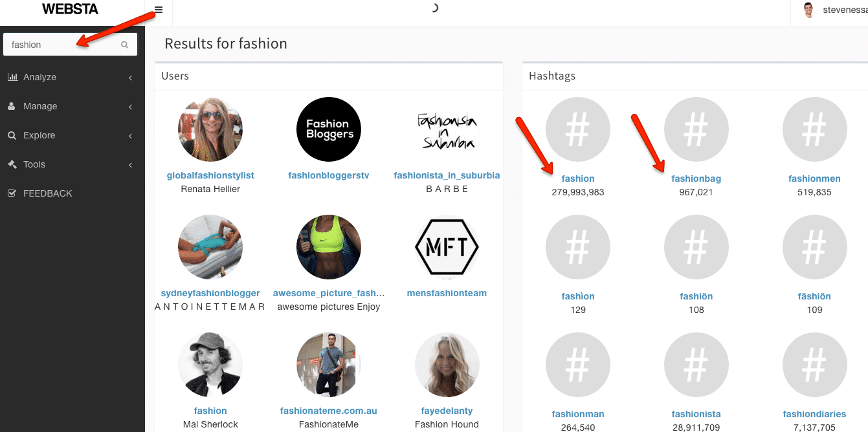
Task: Open sydneyfashionblogger user link
Action: 210,293
